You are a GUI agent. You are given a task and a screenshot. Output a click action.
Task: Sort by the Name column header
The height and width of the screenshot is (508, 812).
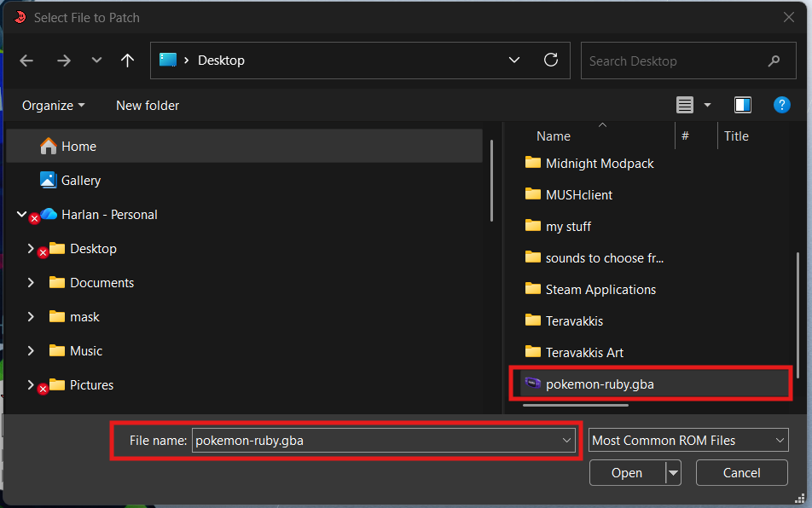(553, 136)
